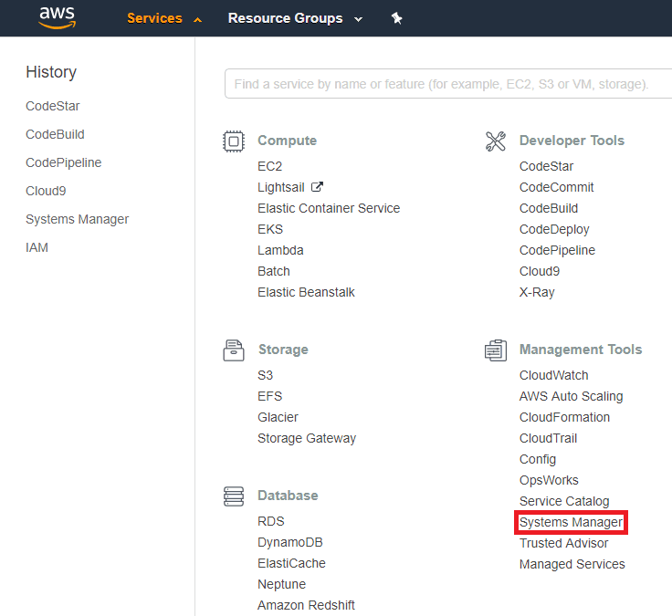672x616 pixels.
Task: Open AWS Auto Scaling
Action: point(572,396)
